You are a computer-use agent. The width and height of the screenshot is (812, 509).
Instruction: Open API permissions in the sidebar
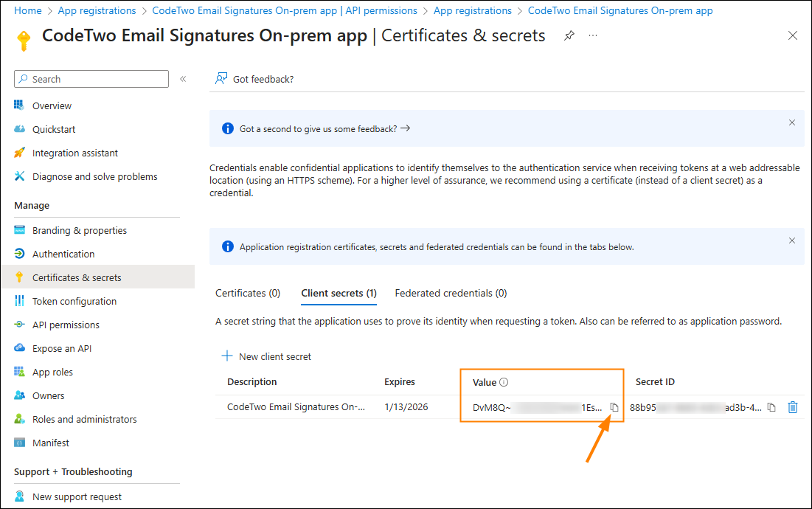66,325
